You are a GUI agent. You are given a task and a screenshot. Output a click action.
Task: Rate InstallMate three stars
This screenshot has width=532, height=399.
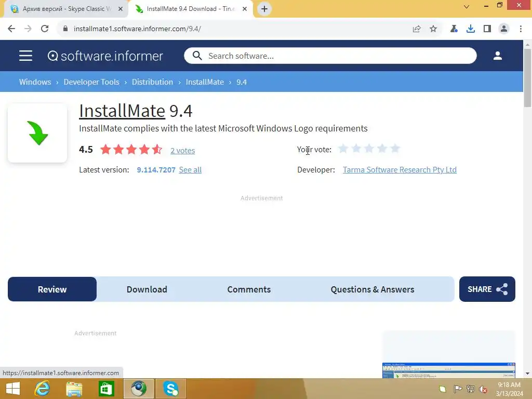click(369, 149)
